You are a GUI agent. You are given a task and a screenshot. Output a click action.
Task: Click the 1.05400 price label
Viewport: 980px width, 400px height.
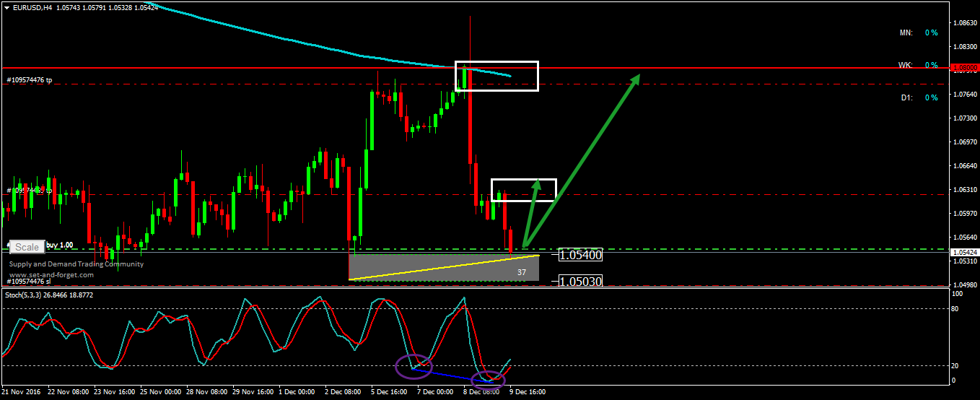[580, 255]
